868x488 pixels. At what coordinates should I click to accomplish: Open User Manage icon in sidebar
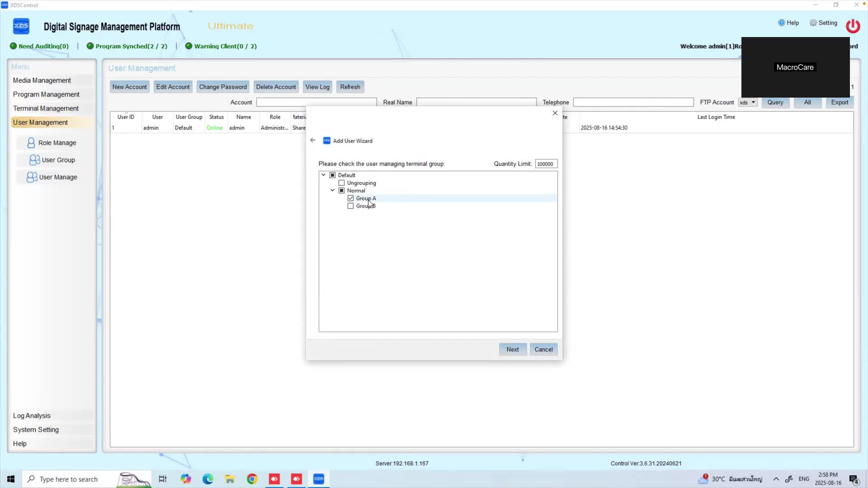pos(32,177)
